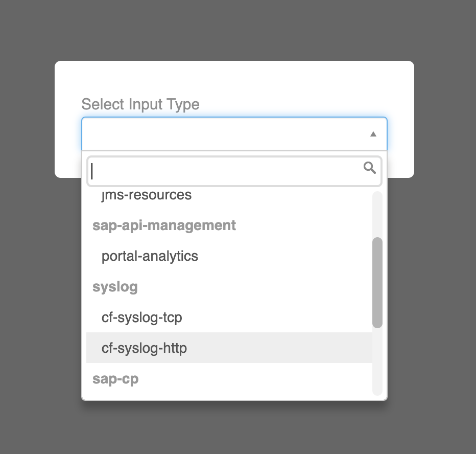
Task: Click the sap-api-management group header
Action: pyautogui.click(x=164, y=225)
